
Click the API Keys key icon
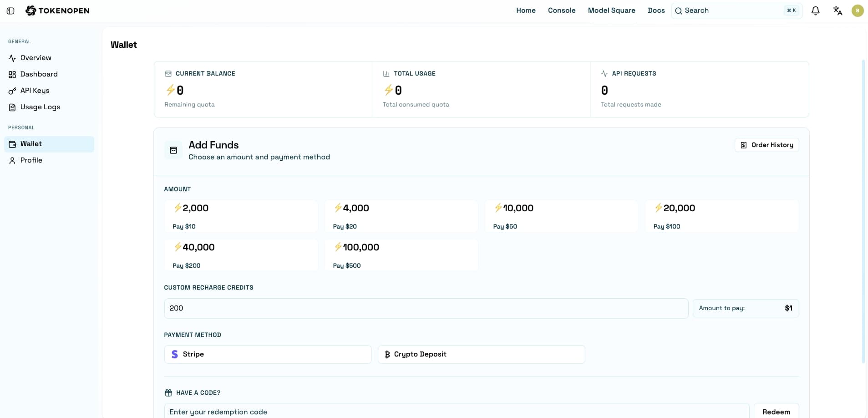click(x=12, y=91)
